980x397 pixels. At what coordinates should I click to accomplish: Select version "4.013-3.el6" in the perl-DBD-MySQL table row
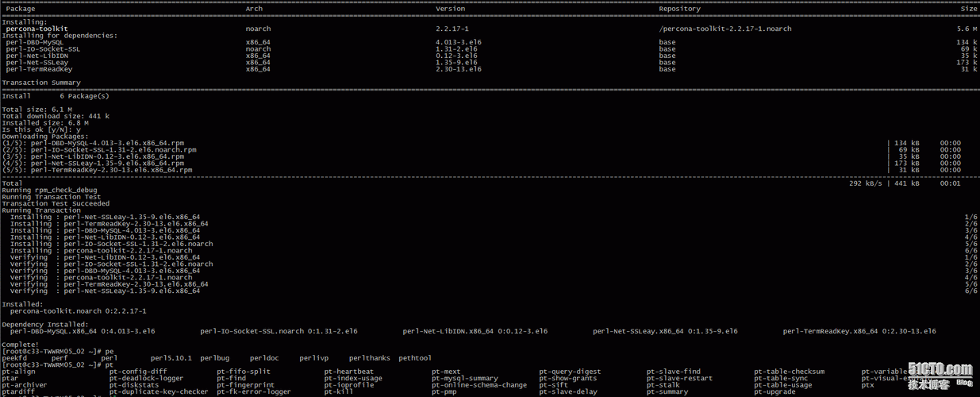[459, 42]
